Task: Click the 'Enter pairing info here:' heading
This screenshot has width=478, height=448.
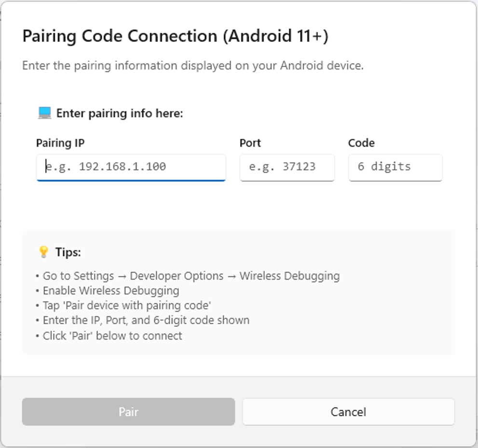Action: coord(120,113)
